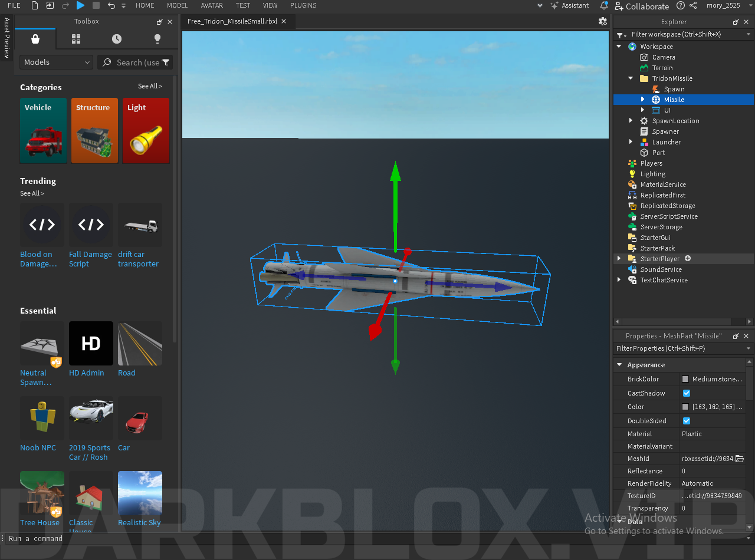
Task: Open viewport settings gear icon
Action: 602,21
